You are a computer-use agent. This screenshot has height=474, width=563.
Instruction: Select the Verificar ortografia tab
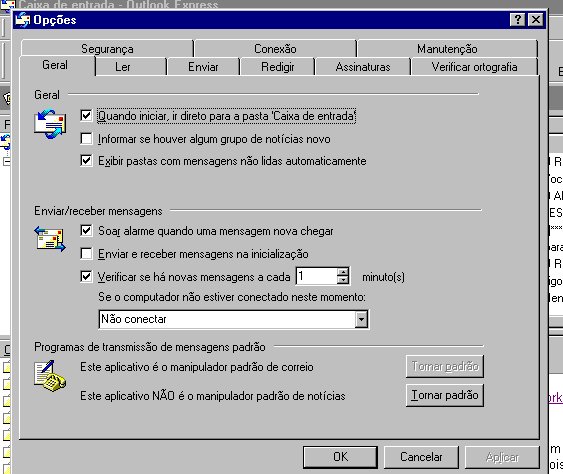click(x=474, y=67)
